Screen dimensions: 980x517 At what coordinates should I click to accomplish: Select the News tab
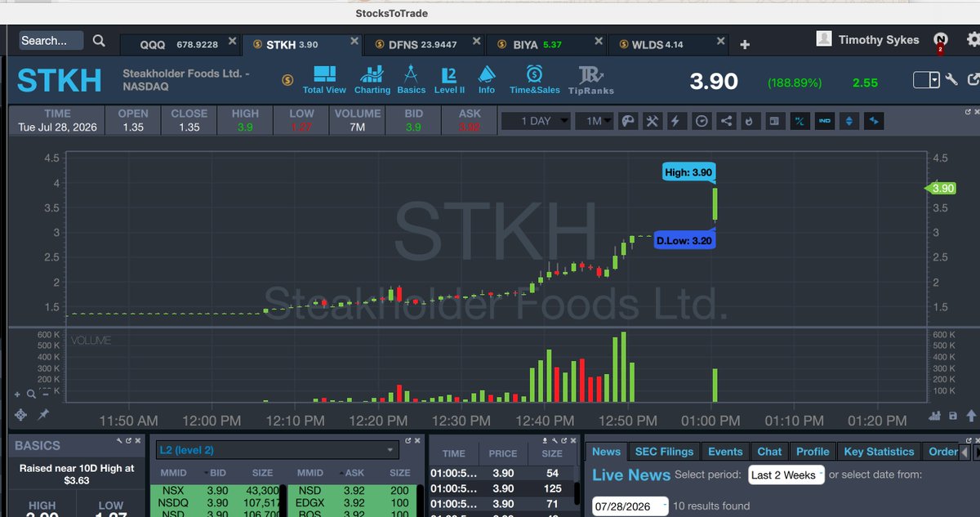pyautogui.click(x=606, y=451)
